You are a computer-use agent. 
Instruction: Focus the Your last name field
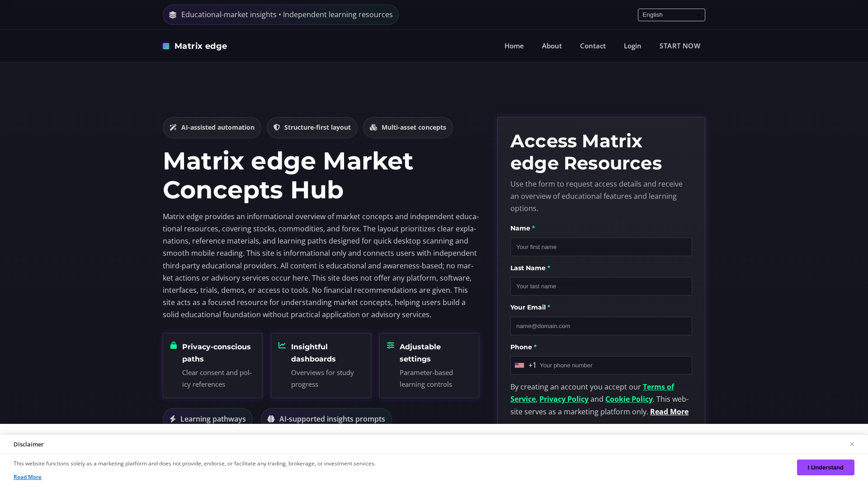601,286
